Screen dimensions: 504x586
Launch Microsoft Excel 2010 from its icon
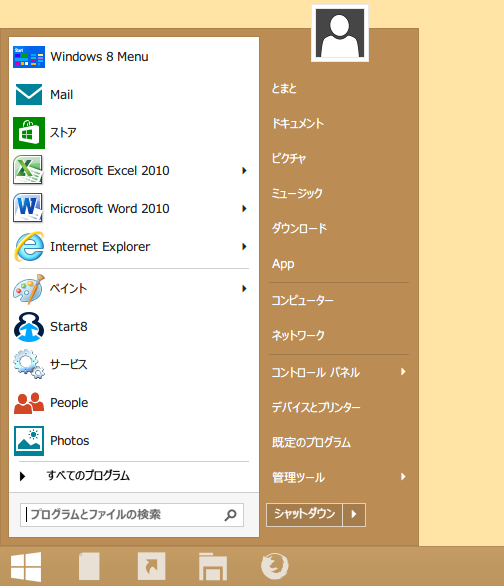point(28,170)
